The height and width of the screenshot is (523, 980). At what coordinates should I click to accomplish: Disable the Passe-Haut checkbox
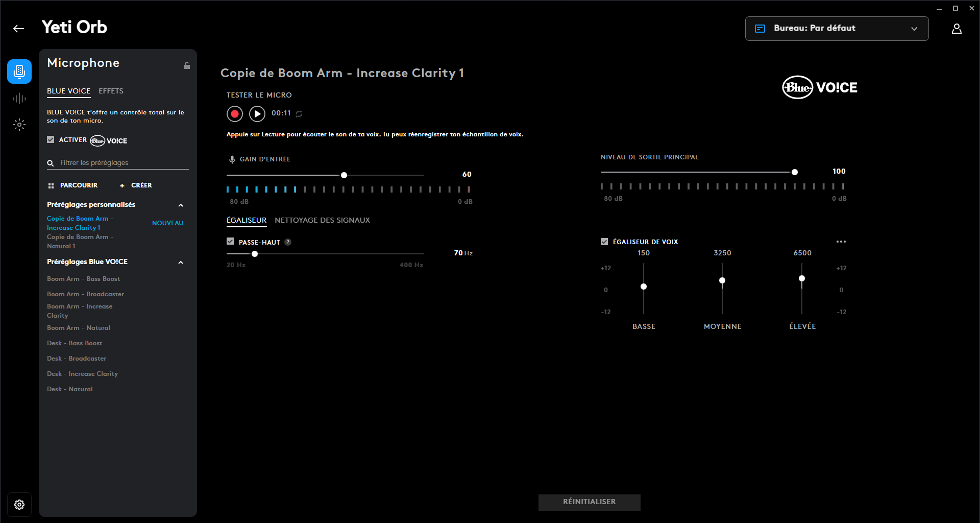tap(230, 242)
